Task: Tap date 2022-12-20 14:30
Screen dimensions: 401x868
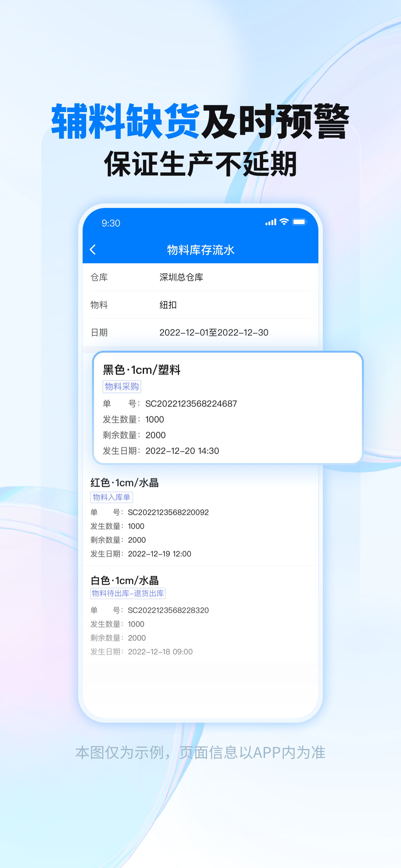Action: point(182,451)
